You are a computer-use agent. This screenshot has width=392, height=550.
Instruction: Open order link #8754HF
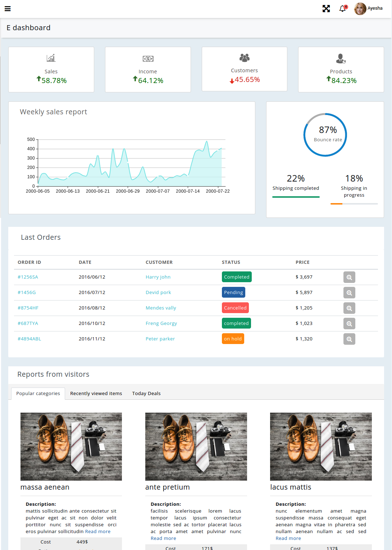click(28, 308)
